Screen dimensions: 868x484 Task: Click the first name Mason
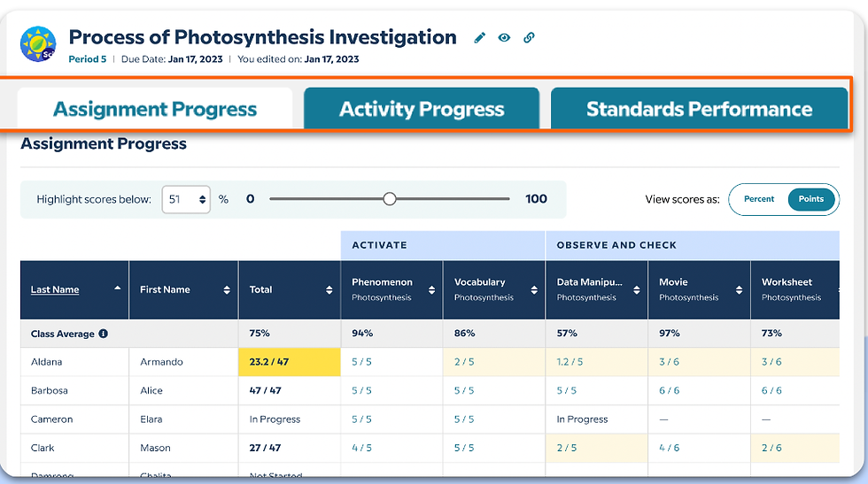pyautogui.click(x=155, y=448)
